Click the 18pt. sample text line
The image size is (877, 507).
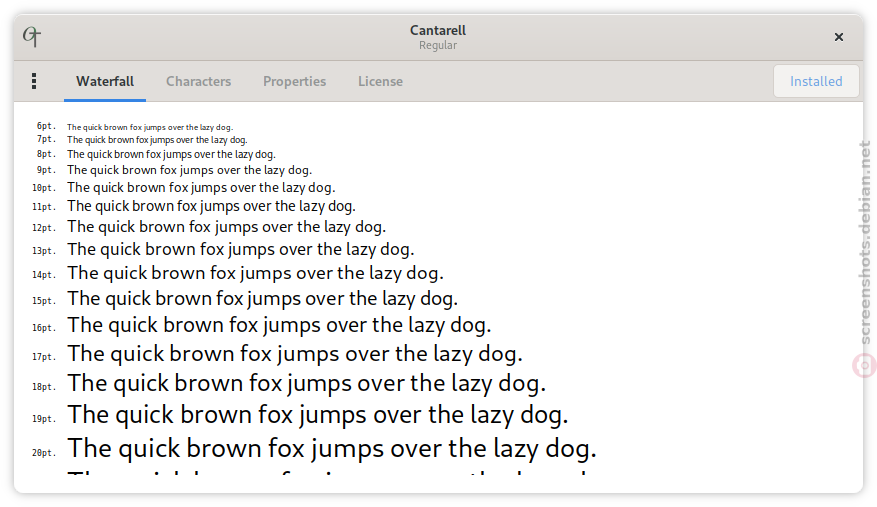[x=307, y=384]
